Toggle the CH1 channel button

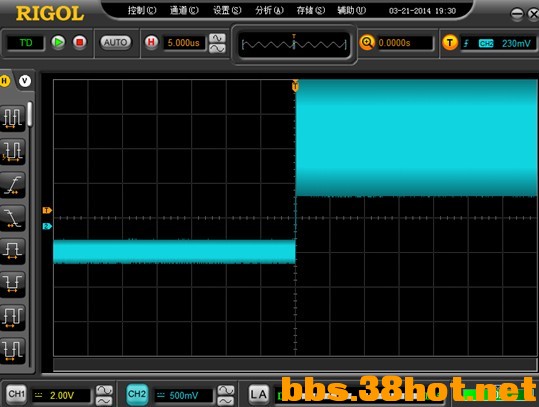click(16, 394)
